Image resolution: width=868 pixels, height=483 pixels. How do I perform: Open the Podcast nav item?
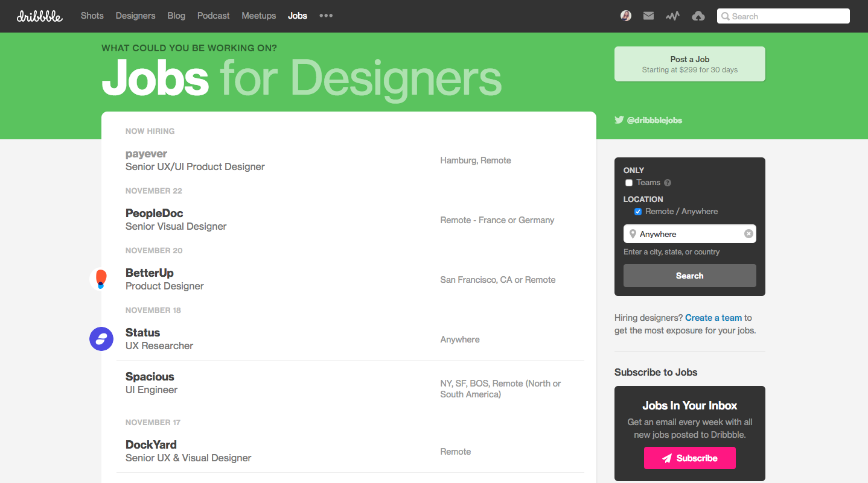click(213, 16)
